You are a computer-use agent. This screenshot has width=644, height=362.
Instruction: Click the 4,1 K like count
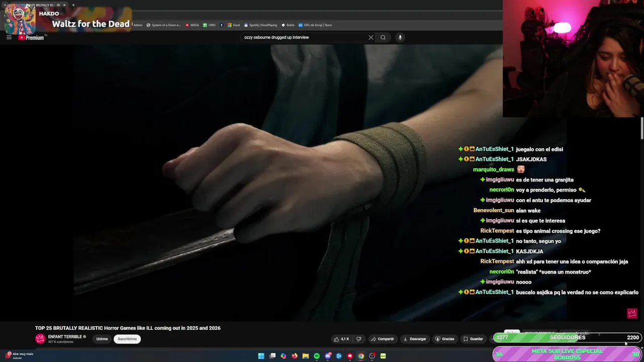coord(345,339)
